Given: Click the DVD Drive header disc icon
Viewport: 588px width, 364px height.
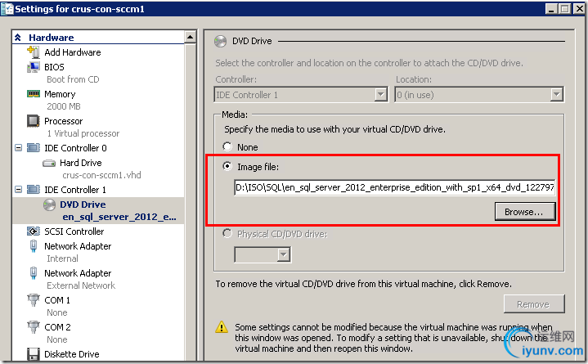Looking at the screenshot, I should click(x=221, y=41).
